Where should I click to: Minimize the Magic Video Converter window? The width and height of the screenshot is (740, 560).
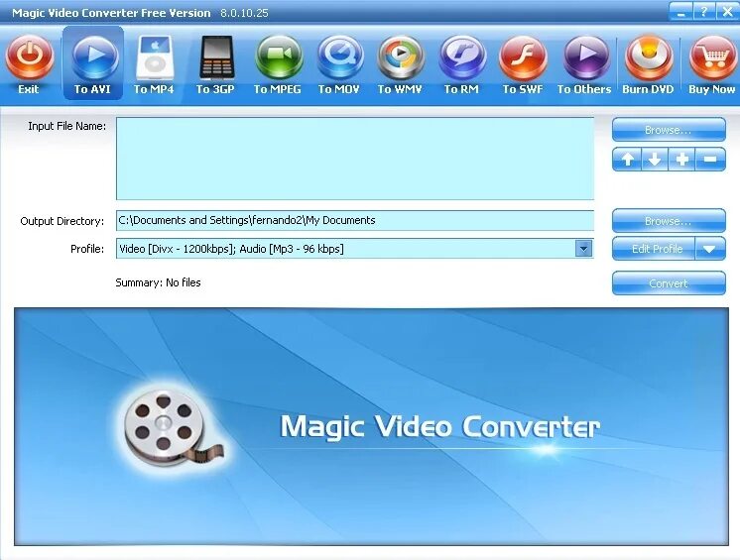click(680, 11)
